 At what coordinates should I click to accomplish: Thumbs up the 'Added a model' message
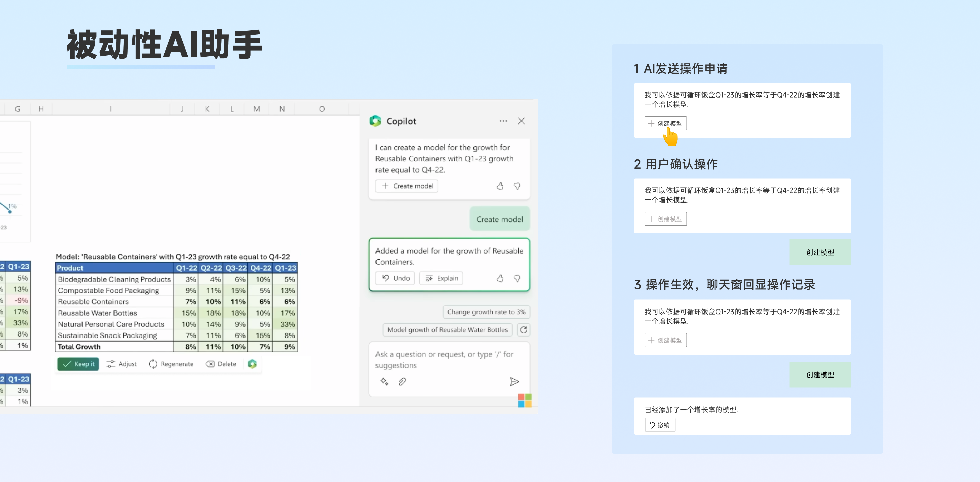tap(500, 279)
